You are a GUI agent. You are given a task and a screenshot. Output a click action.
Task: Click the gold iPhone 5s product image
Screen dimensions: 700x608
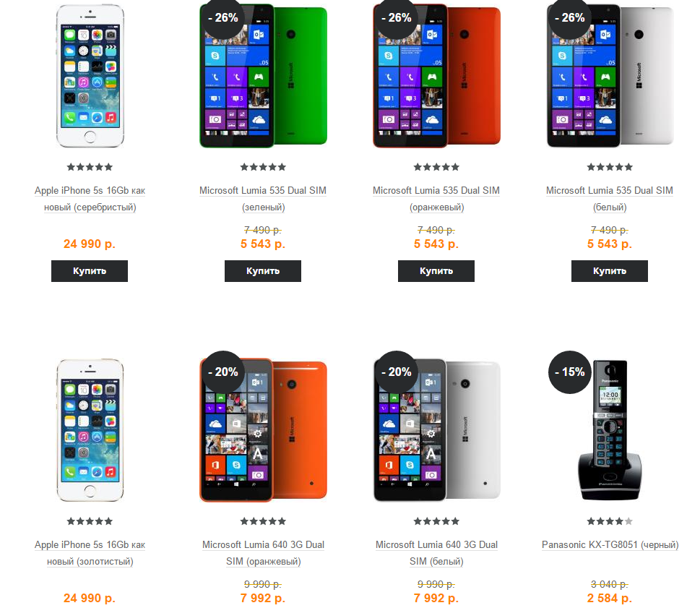tap(90, 429)
